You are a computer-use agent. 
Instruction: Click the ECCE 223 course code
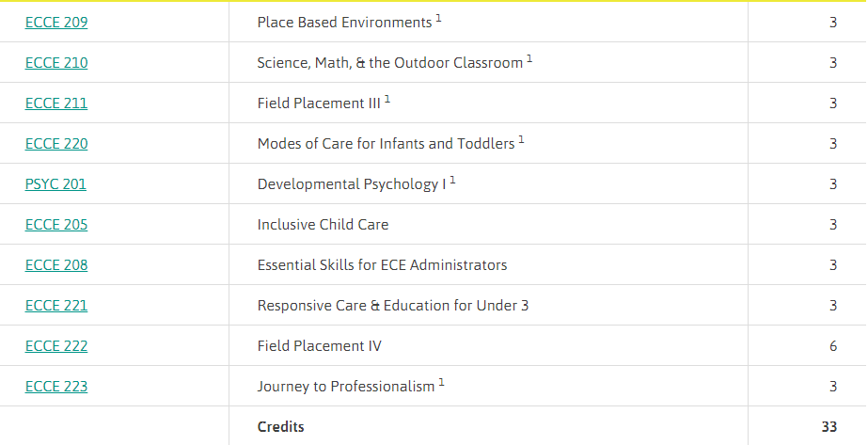click(56, 387)
